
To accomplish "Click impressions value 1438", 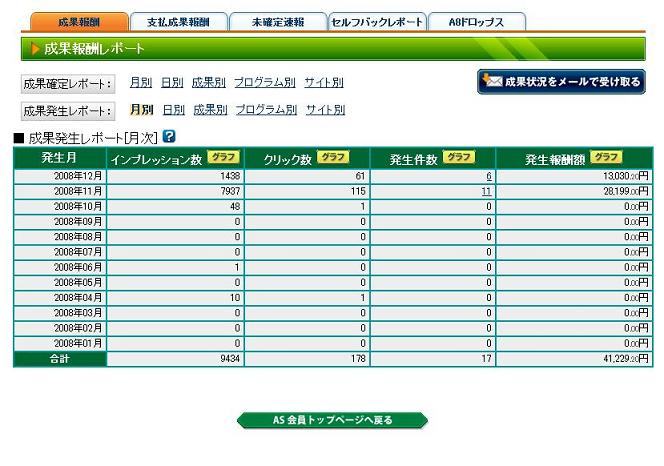I will pos(230,176).
